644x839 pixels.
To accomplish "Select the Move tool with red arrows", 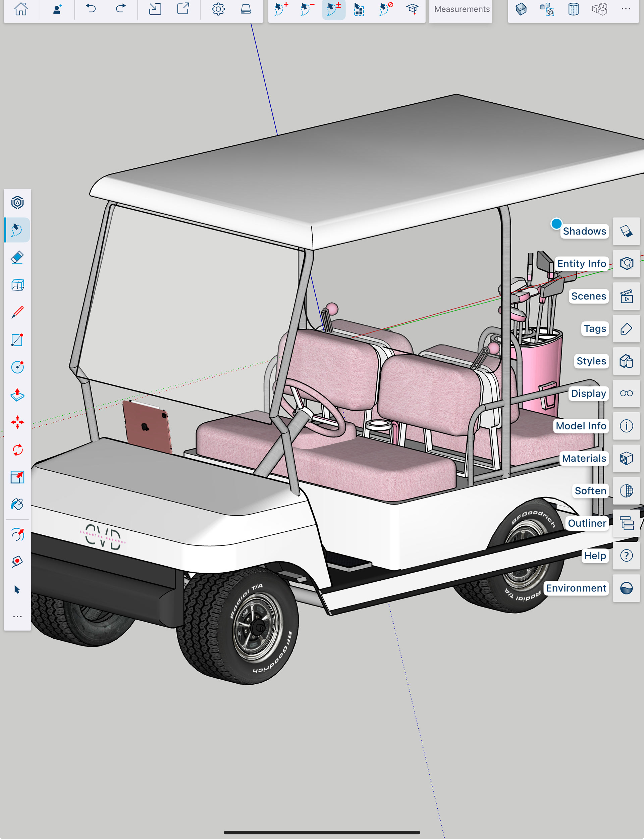I will tap(17, 422).
